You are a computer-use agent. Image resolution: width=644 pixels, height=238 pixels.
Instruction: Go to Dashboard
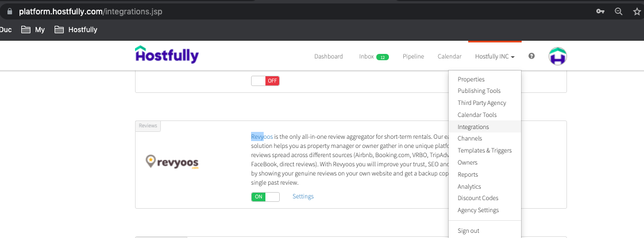[x=329, y=57]
